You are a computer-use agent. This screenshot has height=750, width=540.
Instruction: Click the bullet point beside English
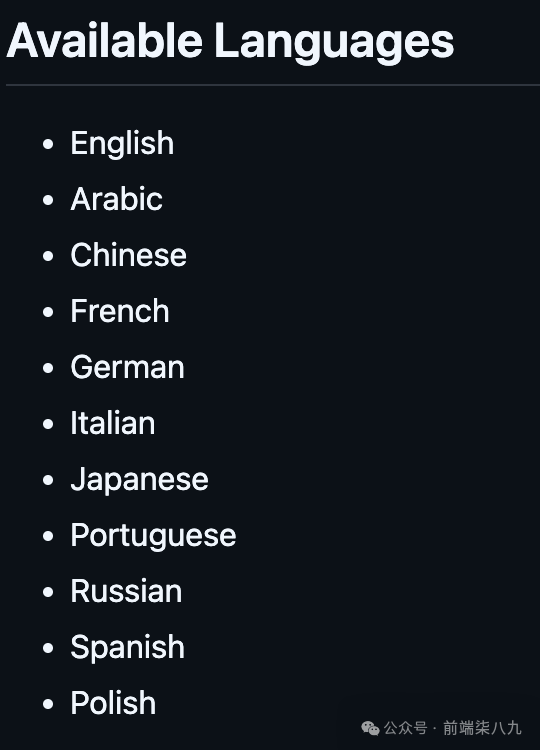coord(48,144)
